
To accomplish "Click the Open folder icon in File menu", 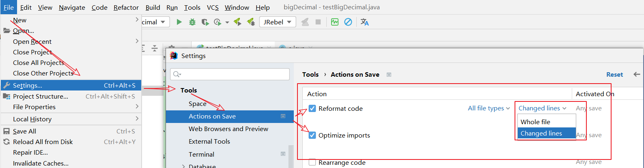I will click(x=6, y=30).
